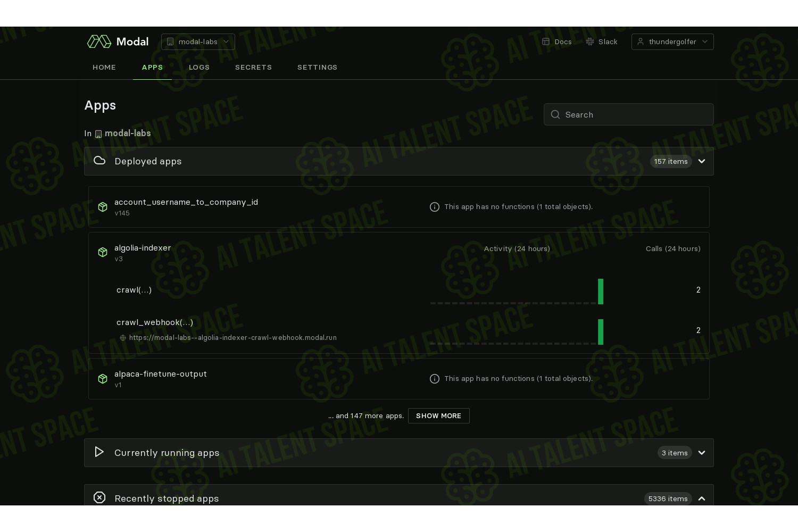798x532 pixels.
Task: Open the account_username_to_company_id app
Action: click(186, 202)
